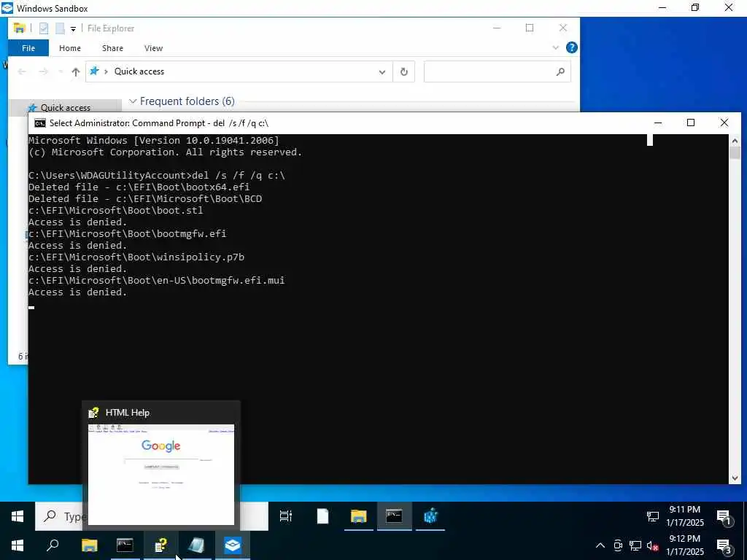The height and width of the screenshot is (560, 747).
Task: Select Quick access in navigation pane
Action: tap(65, 108)
